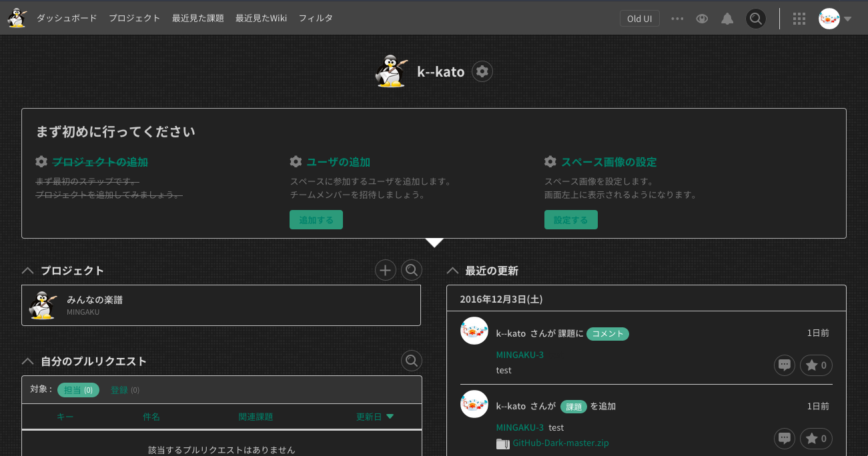Viewport: 868px width, 456px height.
Task: Search projects with the magnifier icon
Action: click(412, 270)
